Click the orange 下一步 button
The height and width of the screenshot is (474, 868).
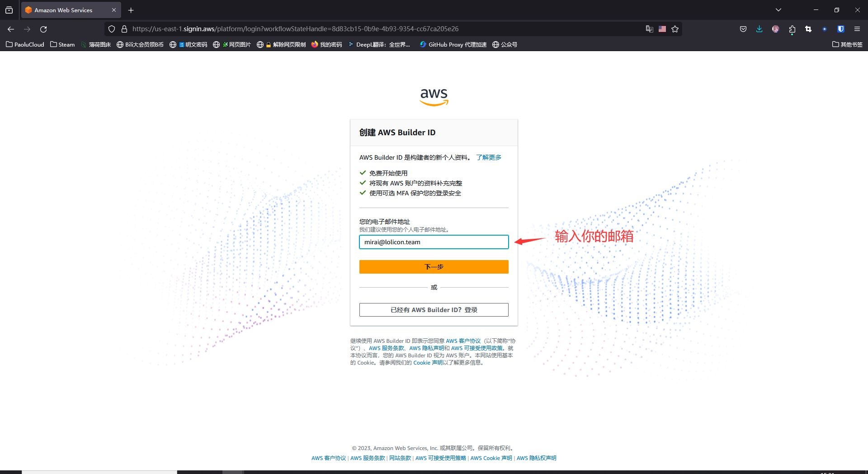coord(434,267)
